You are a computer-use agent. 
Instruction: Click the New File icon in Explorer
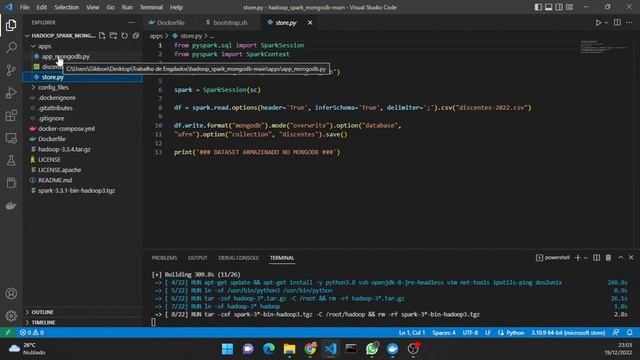pos(102,36)
